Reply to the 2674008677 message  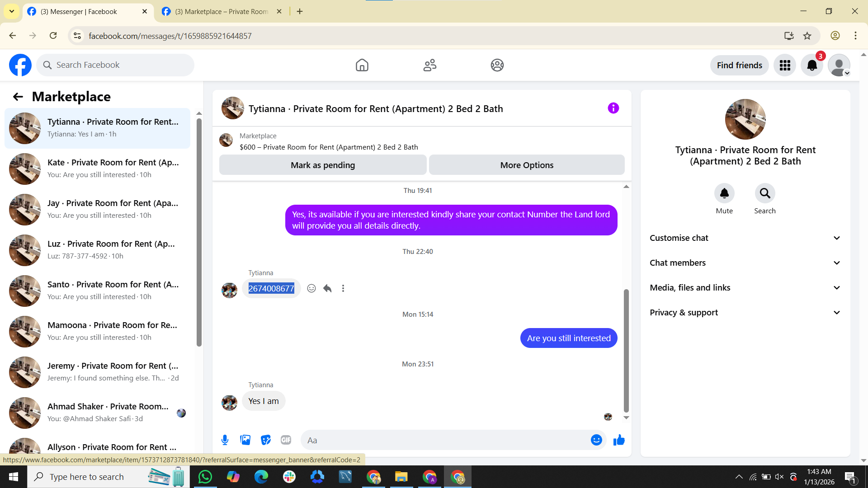(x=327, y=288)
